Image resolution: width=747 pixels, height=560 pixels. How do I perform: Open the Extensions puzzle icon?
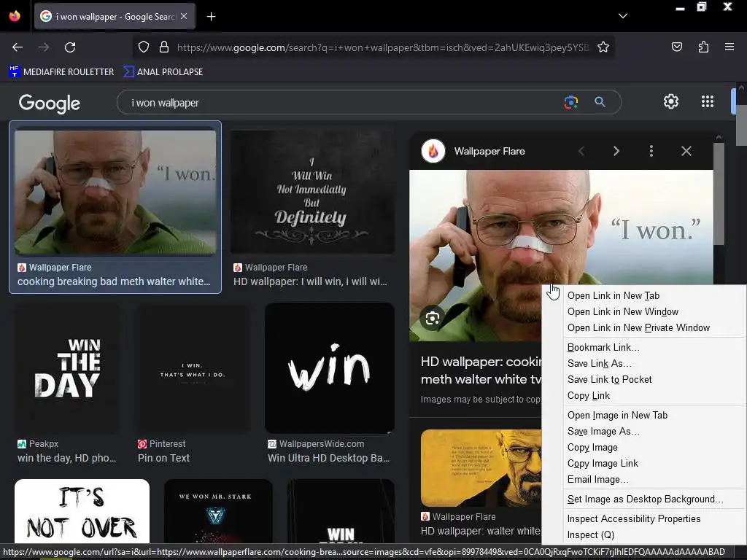click(x=703, y=47)
